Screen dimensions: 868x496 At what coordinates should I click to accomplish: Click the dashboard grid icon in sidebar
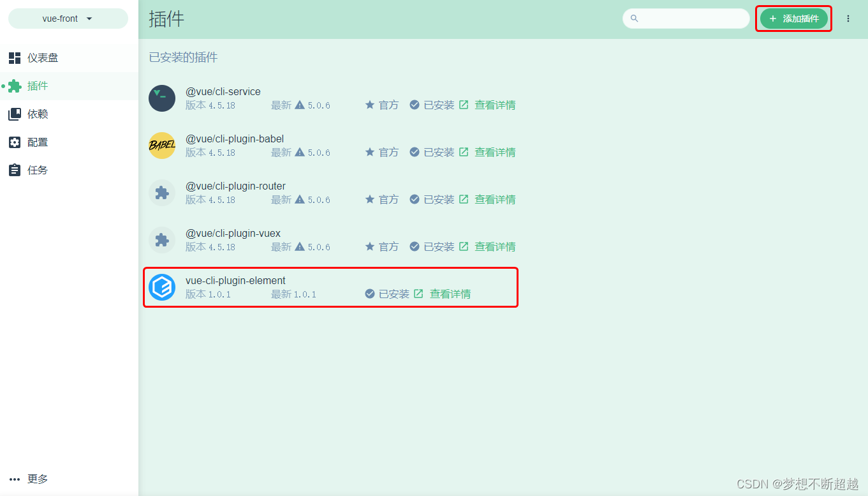[x=15, y=58]
